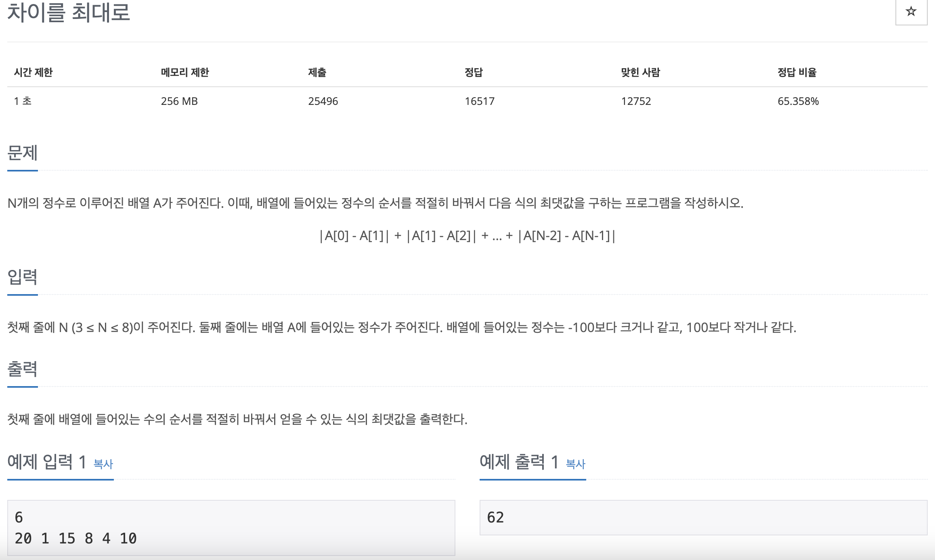Copy the example output 1 via 복사

coord(575,464)
